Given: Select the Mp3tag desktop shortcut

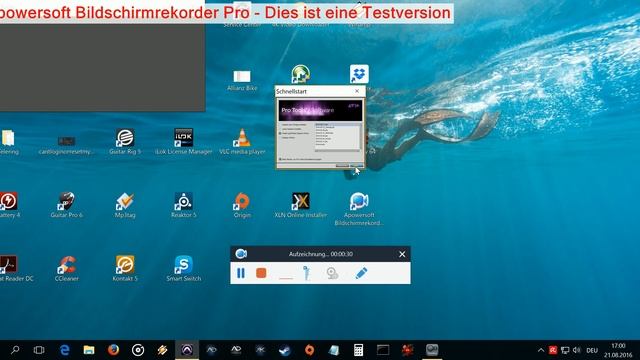Looking at the screenshot, I should coord(125,205).
